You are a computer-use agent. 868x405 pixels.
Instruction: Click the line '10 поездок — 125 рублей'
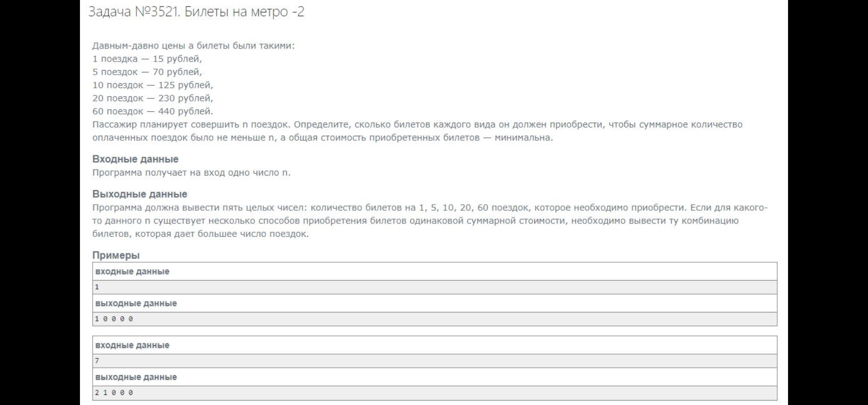153,85
